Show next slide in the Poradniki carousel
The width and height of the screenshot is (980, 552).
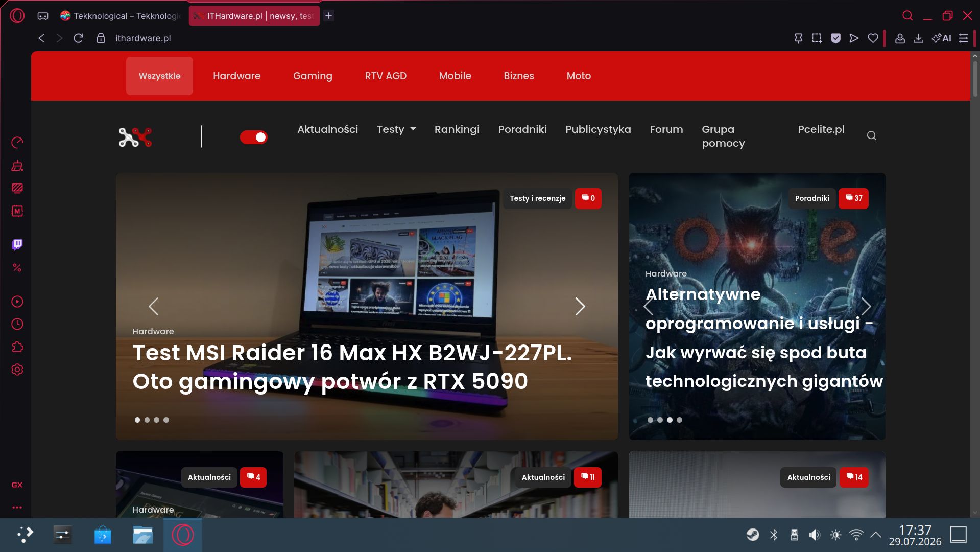tap(866, 306)
